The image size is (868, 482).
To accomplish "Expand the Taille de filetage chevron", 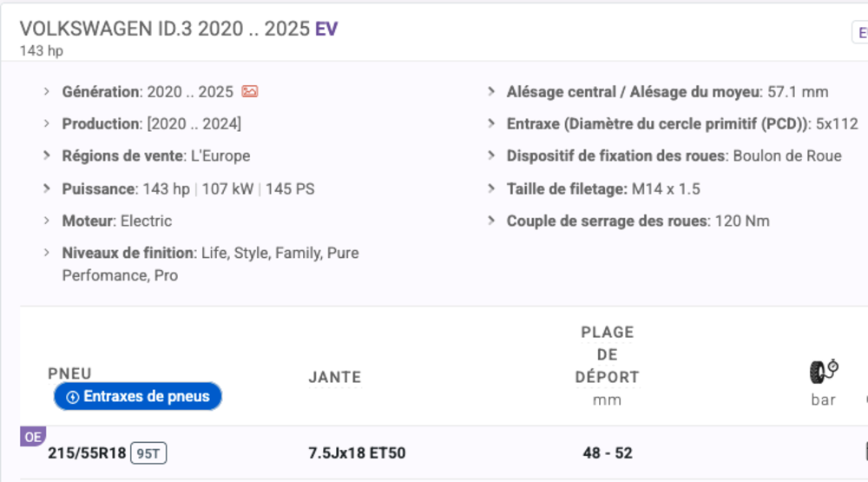I will click(x=491, y=188).
